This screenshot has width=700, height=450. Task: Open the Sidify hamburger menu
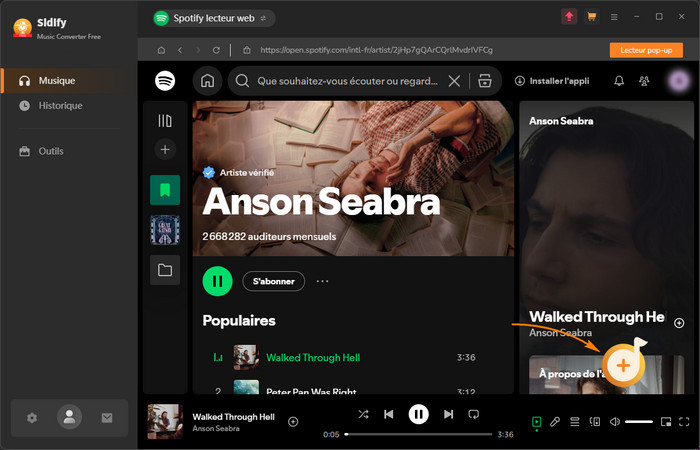pos(613,17)
